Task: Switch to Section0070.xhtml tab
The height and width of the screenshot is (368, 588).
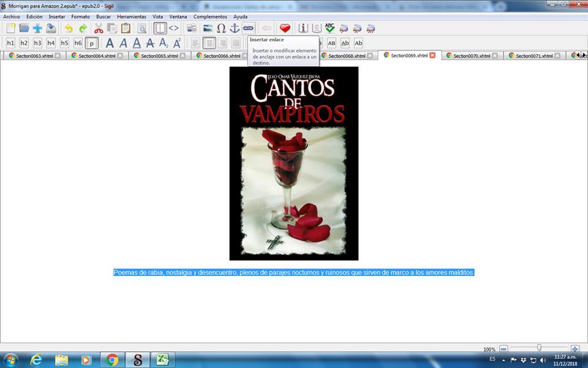Action: [x=471, y=56]
